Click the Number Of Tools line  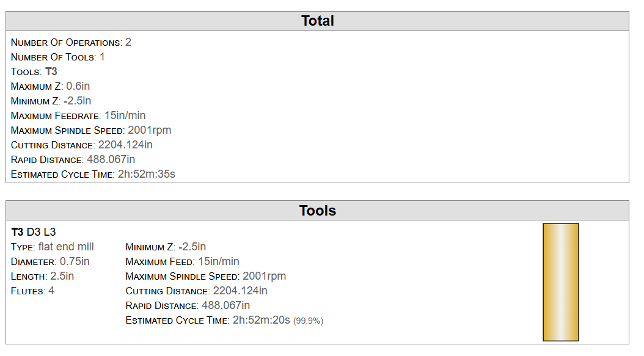58,57
